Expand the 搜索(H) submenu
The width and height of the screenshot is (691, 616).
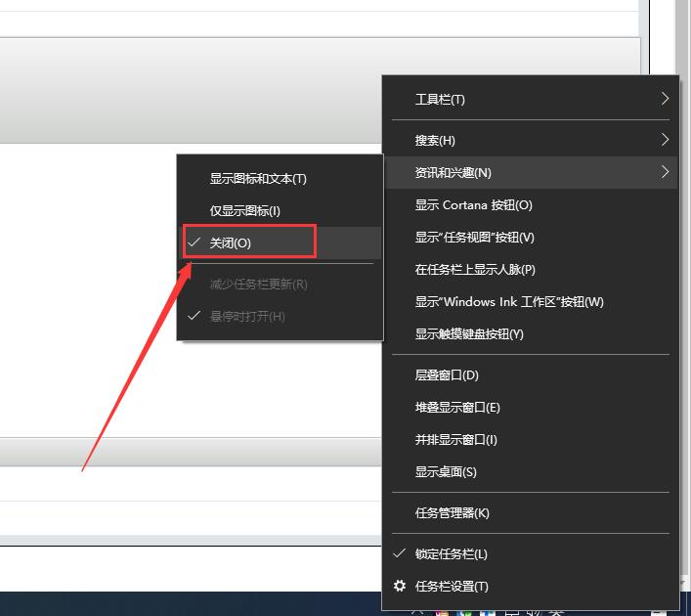click(x=529, y=141)
